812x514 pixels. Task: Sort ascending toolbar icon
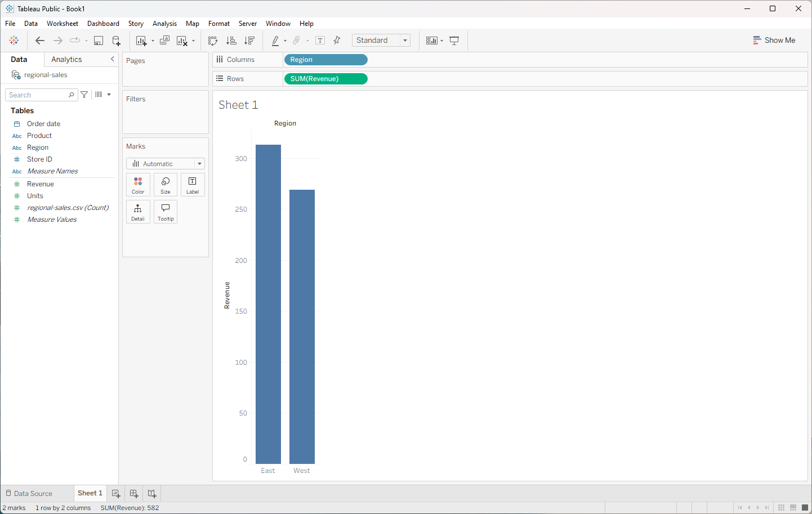[x=231, y=41]
